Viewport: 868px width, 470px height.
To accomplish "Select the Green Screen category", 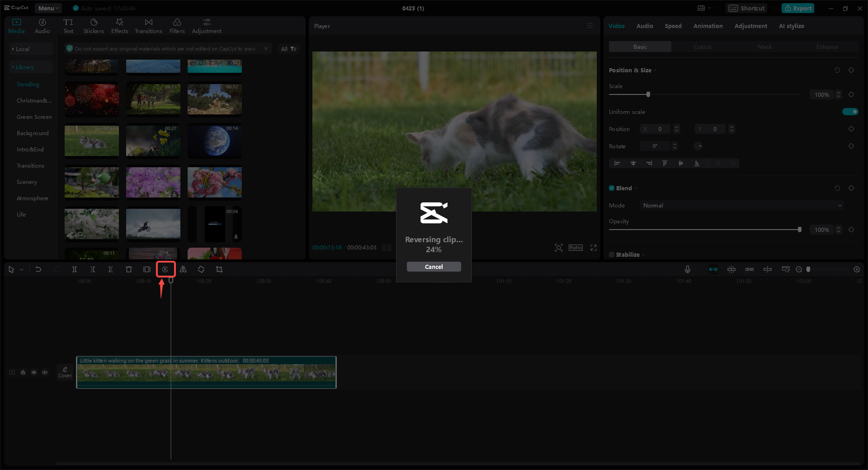I will click(x=34, y=117).
